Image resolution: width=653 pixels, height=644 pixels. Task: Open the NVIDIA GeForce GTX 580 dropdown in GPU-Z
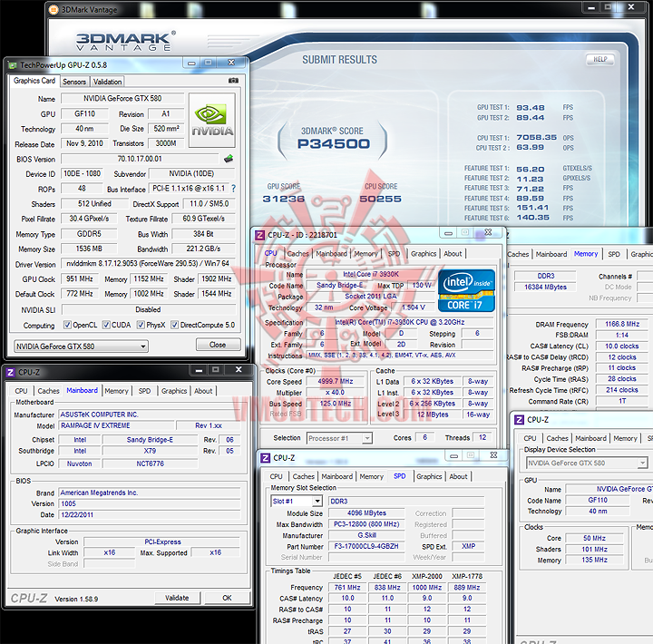[81, 346]
